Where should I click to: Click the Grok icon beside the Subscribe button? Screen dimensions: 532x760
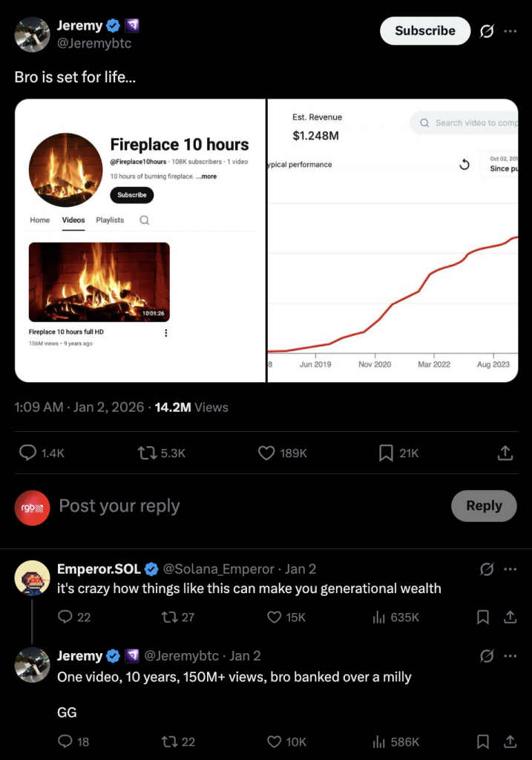[x=487, y=31]
